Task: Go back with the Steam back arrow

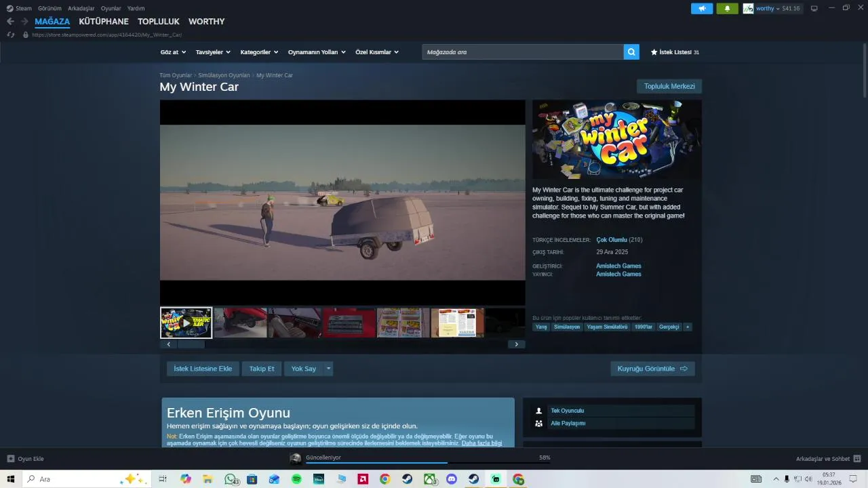Action: (10, 22)
